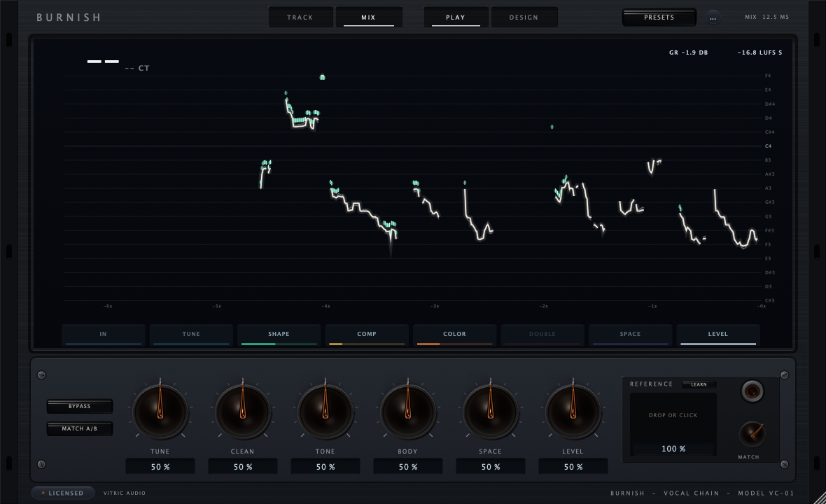Click the MATCH A/B button

pos(80,428)
